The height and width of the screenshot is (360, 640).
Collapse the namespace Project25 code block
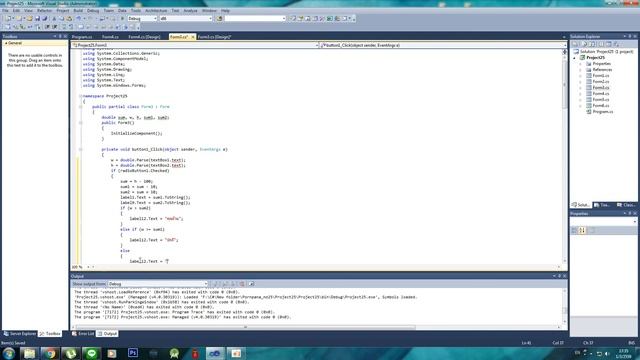[x=80, y=96]
